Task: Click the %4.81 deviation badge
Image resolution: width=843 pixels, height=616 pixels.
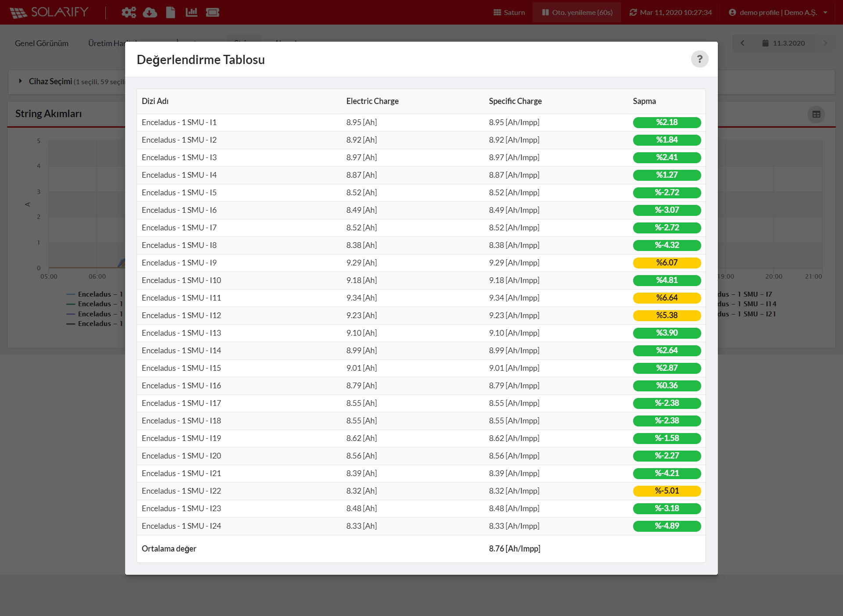Action: tap(666, 280)
